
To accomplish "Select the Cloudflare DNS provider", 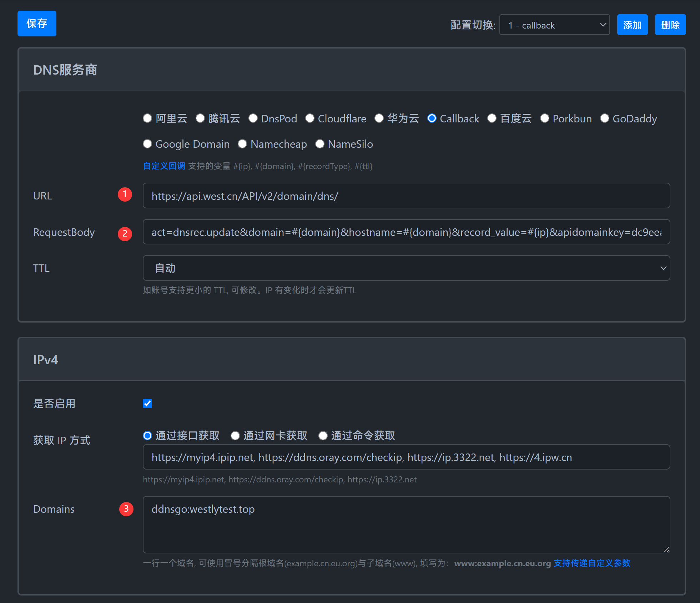I will point(310,118).
